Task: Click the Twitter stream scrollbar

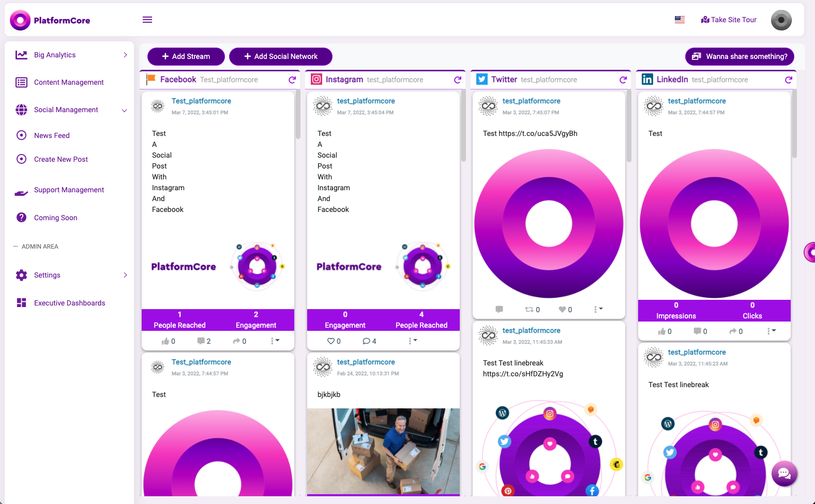Action: tap(629, 126)
